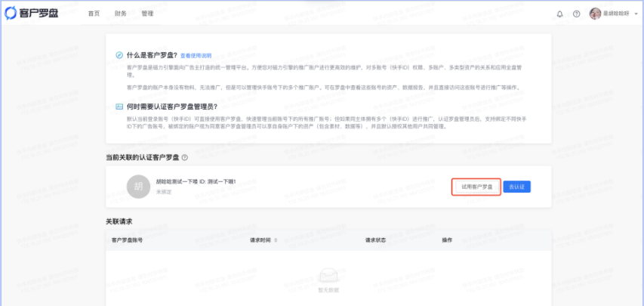Click the empty inbox 暂无数据 icon
644x306 pixels.
pos(328,276)
